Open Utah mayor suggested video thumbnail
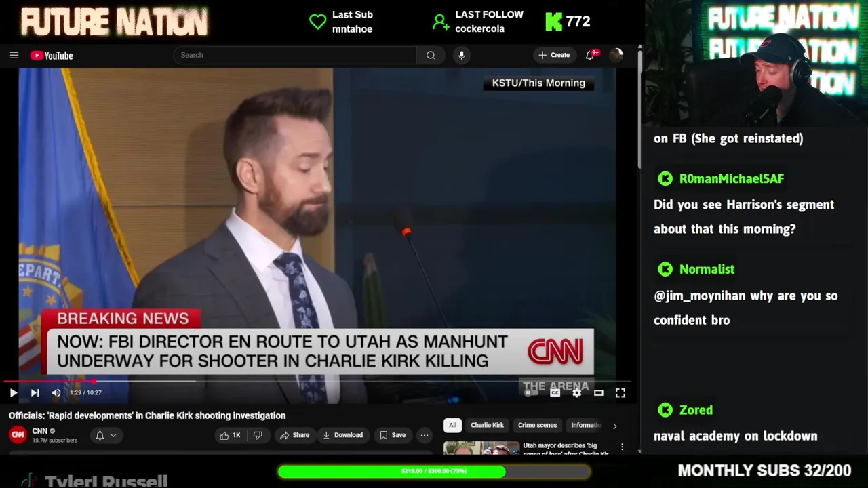 tap(481, 448)
